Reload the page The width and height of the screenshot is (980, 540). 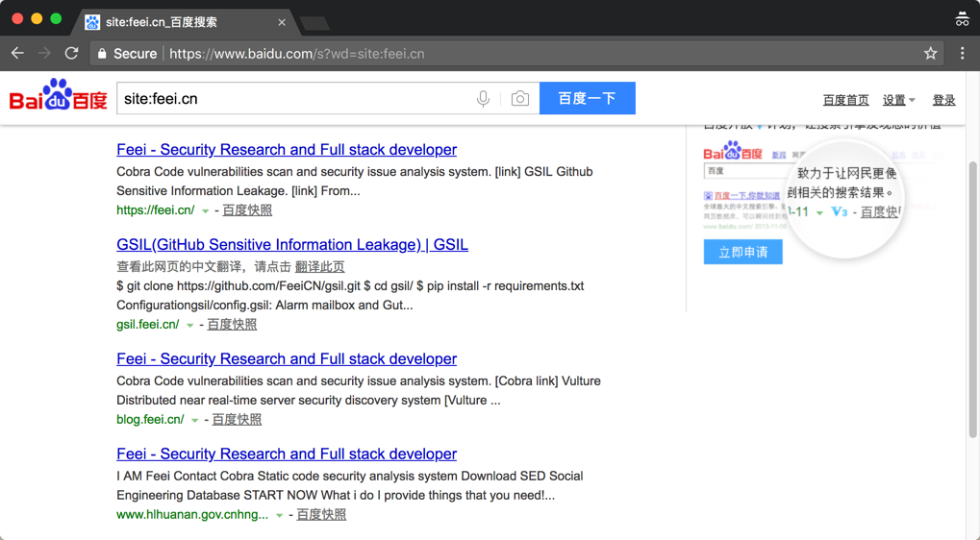(71, 54)
